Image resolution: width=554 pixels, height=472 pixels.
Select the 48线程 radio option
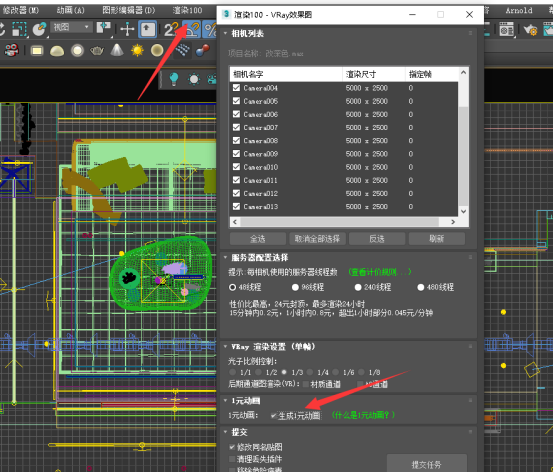(x=232, y=287)
